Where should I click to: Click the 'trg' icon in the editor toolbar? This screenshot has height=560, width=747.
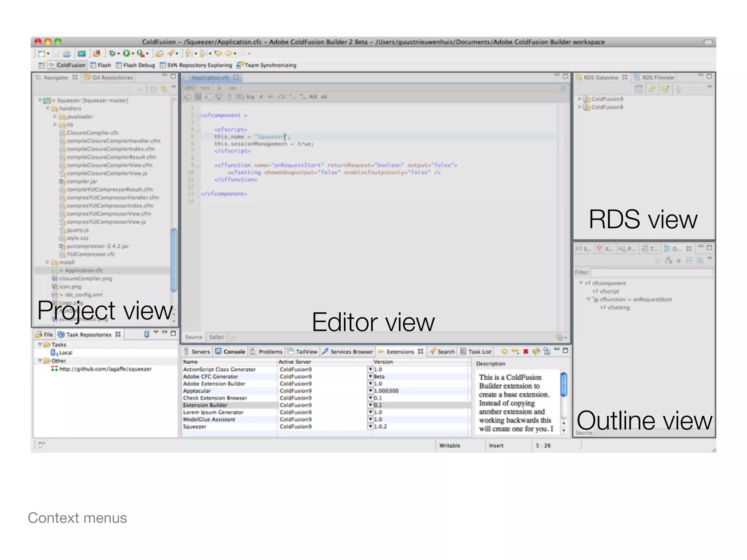[x=250, y=97]
